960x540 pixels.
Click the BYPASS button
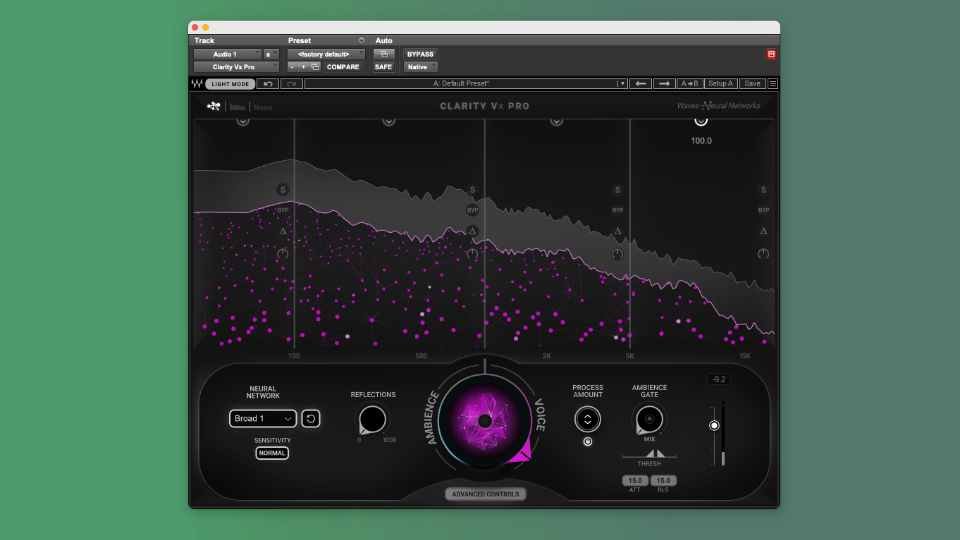point(420,54)
